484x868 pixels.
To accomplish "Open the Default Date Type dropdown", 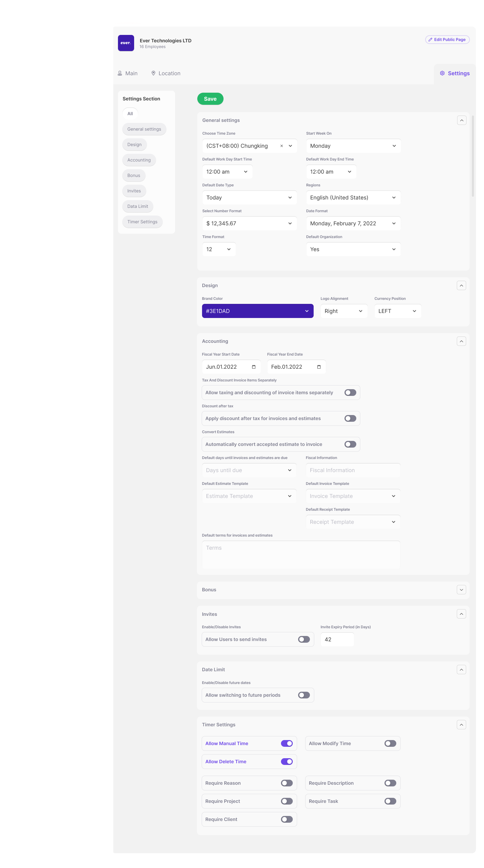I will (x=250, y=198).
